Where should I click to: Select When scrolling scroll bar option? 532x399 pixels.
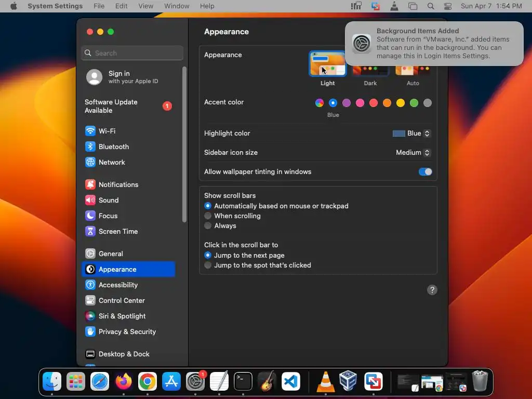pyautogui.click(x=208, y=216)
